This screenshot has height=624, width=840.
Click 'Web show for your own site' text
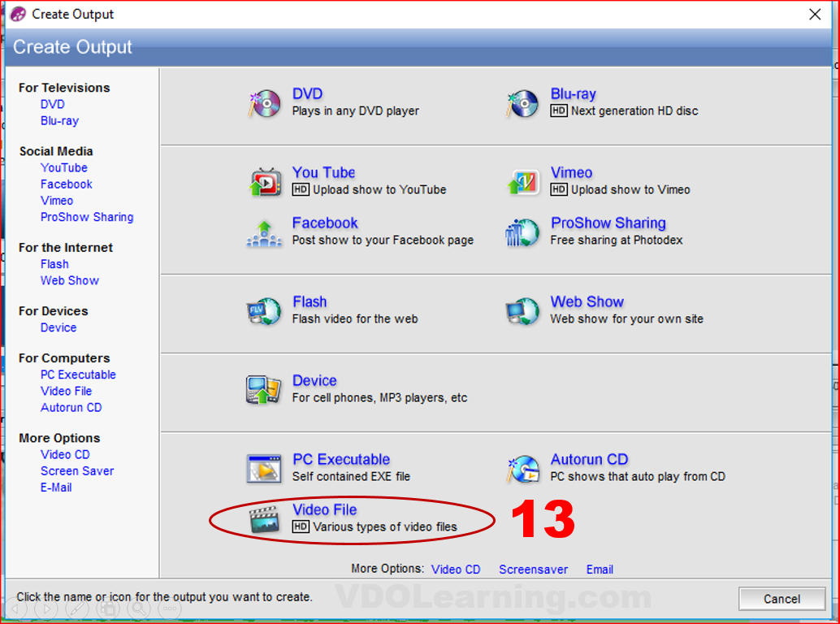click(x=627, y=318)
